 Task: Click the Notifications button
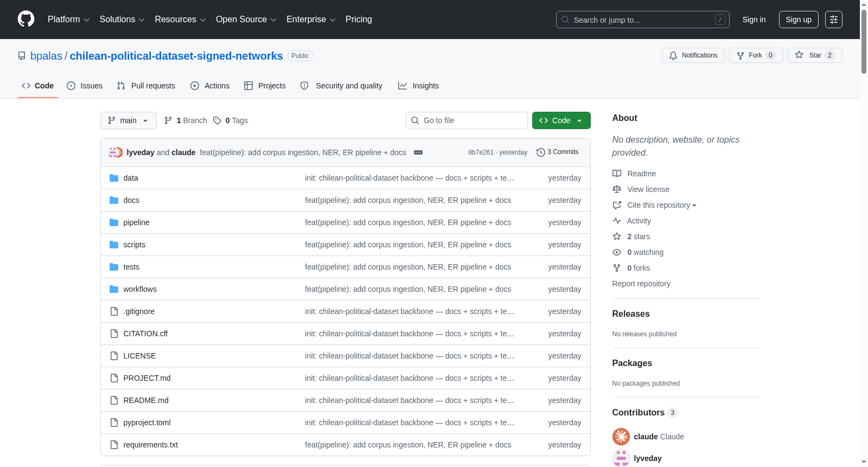point(693,55)
